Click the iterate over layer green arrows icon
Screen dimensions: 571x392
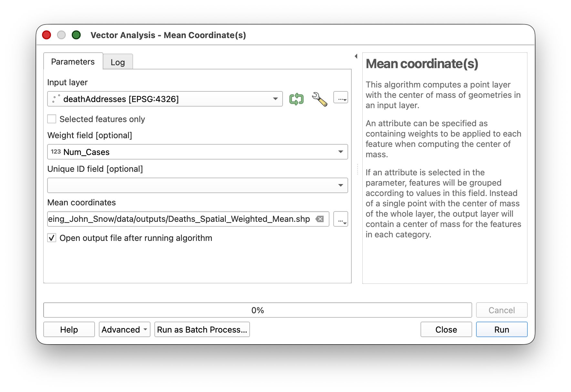(296, 99)
